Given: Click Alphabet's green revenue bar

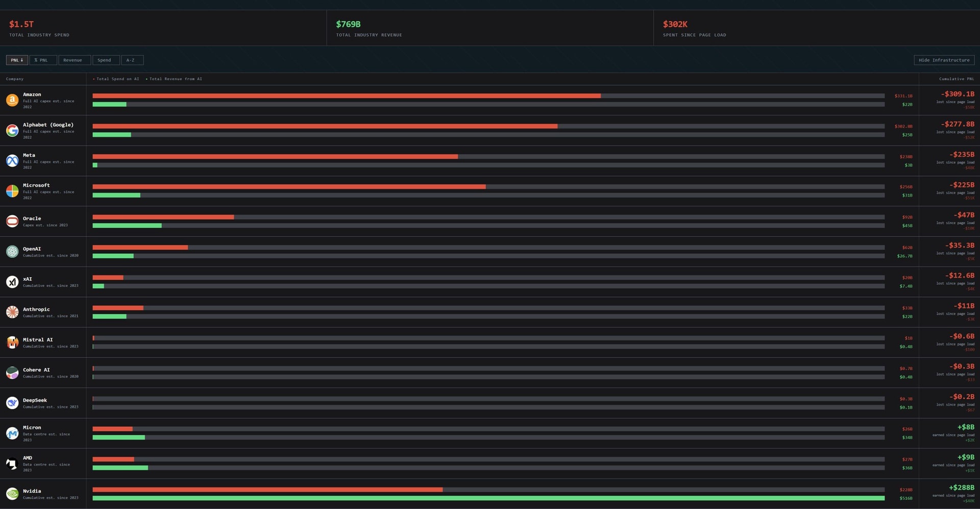Looking at the screenshot, I should (112, 135).
